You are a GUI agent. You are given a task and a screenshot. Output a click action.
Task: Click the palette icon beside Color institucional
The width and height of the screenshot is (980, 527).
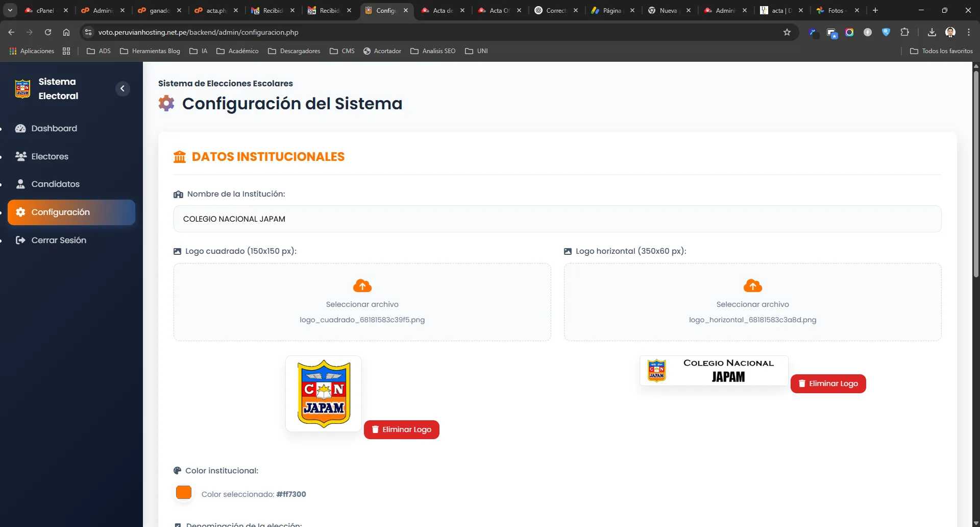177,471
